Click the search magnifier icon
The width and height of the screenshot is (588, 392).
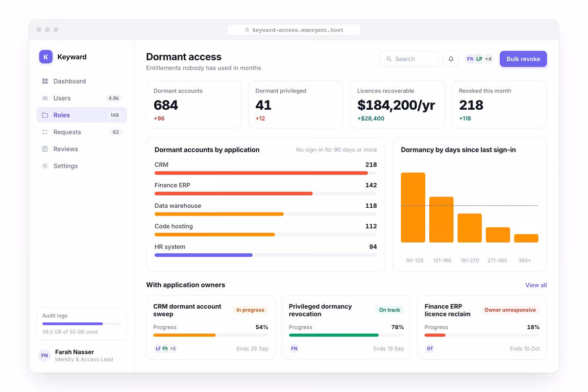389,59
